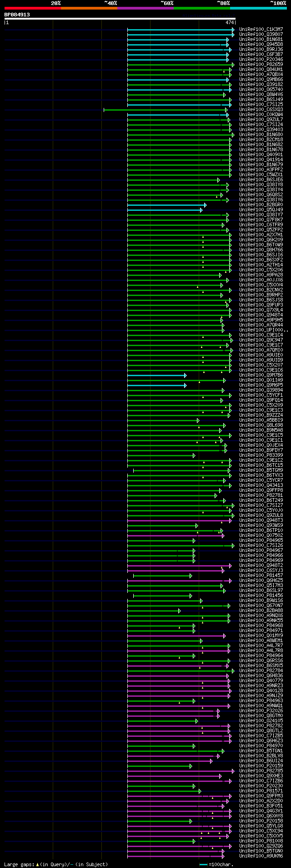This screenshot has height=868, width=291.
Task: Select the UniRef100_Q8L698 label
Action: click(261, 425)
